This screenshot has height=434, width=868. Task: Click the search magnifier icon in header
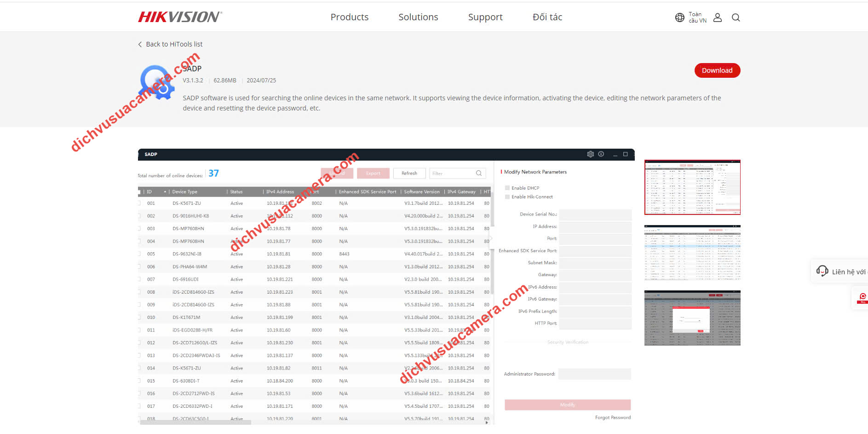pos(736,17)
